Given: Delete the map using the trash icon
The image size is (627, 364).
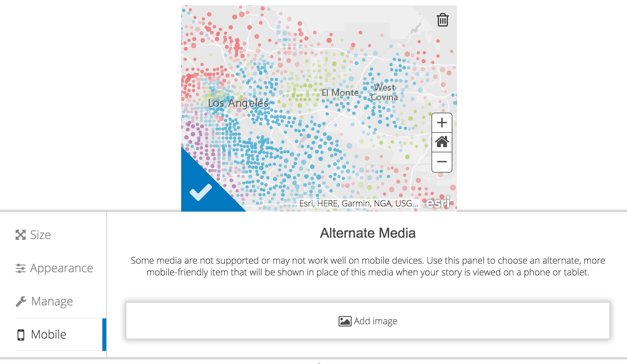Looking at the screenshot, I should click(x=443, y=20).
